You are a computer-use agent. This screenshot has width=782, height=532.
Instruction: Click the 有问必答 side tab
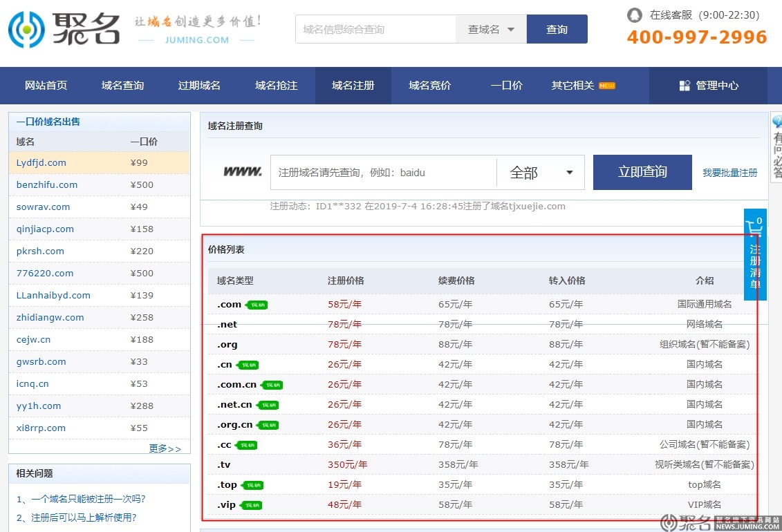pos(777,148)
